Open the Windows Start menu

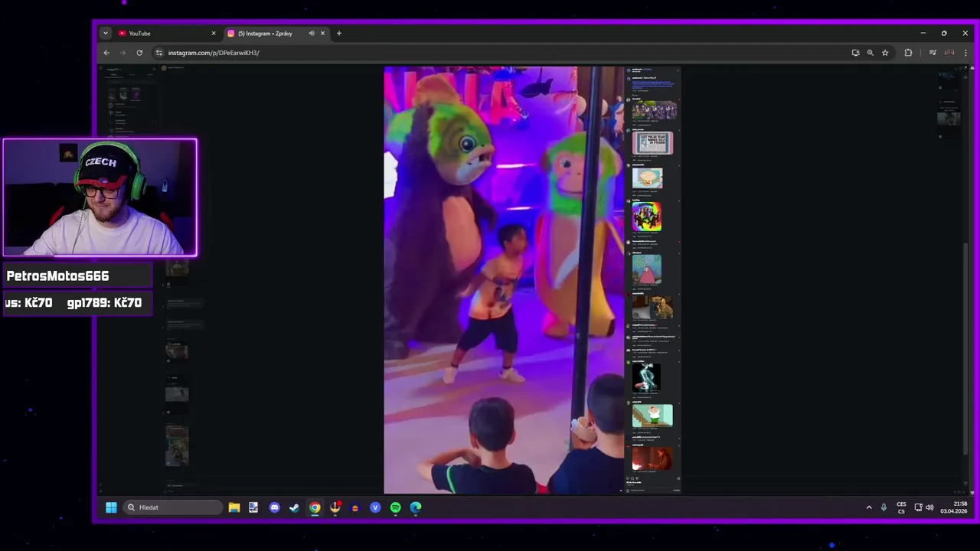(x=111, y=507)
